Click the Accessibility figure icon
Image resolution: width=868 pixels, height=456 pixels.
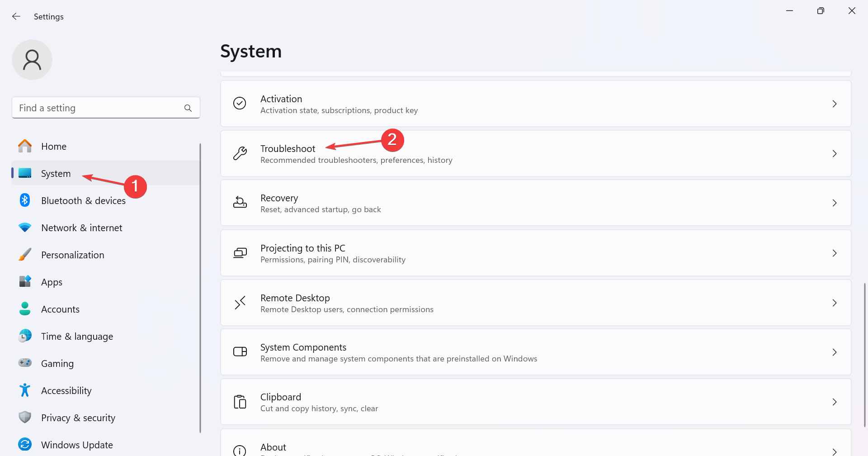[25, 390]
